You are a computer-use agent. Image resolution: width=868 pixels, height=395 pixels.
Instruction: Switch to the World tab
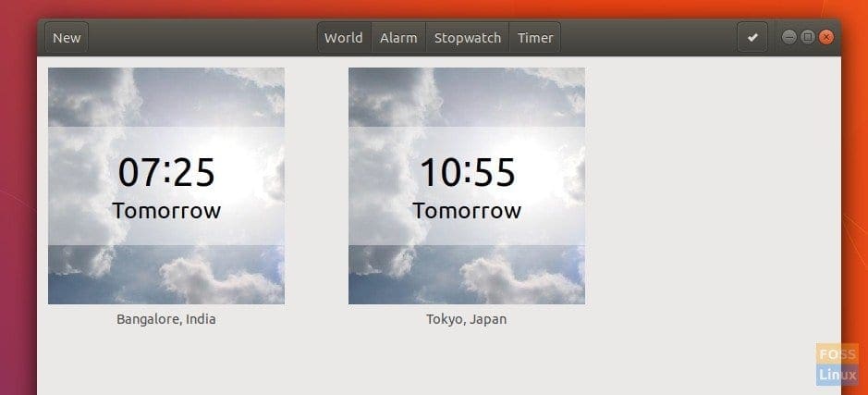pyautogui.click(x=344, y=38)
